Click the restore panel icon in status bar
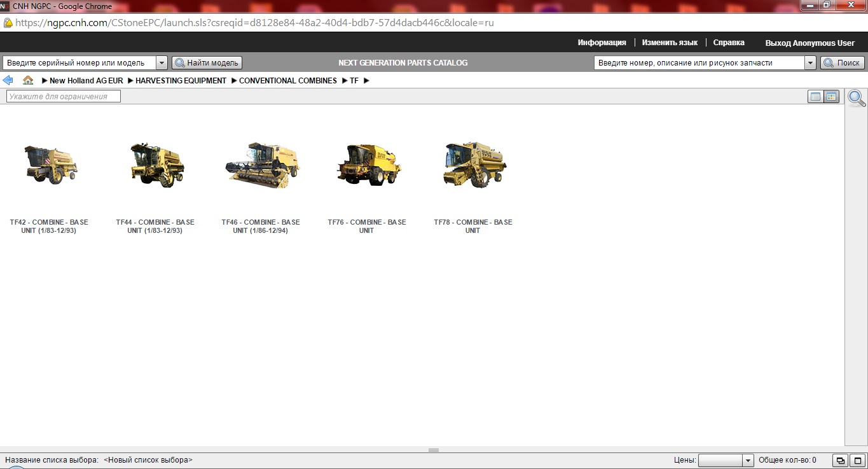This screenshot has width=868, height=469. 840,460
